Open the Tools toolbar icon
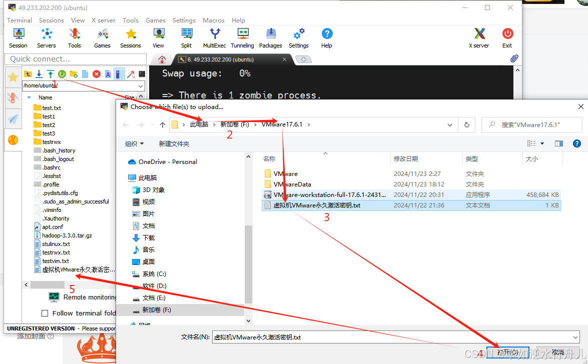 74,38
